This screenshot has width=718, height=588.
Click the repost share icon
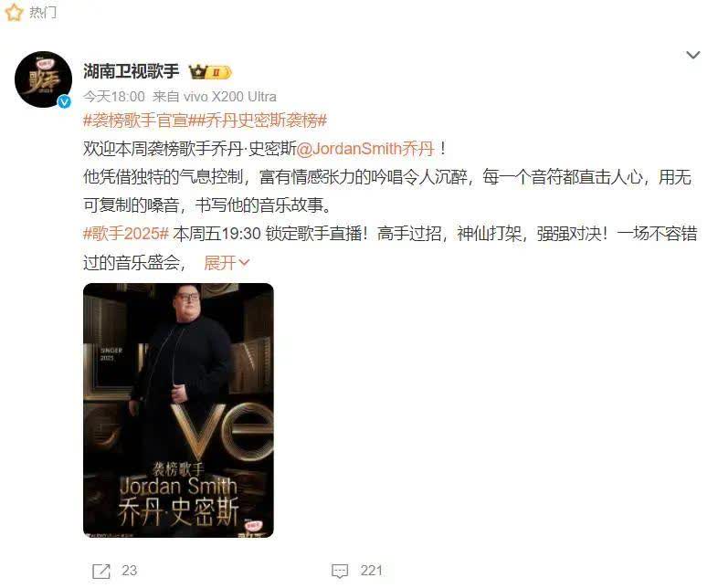(x=101, y=571)
